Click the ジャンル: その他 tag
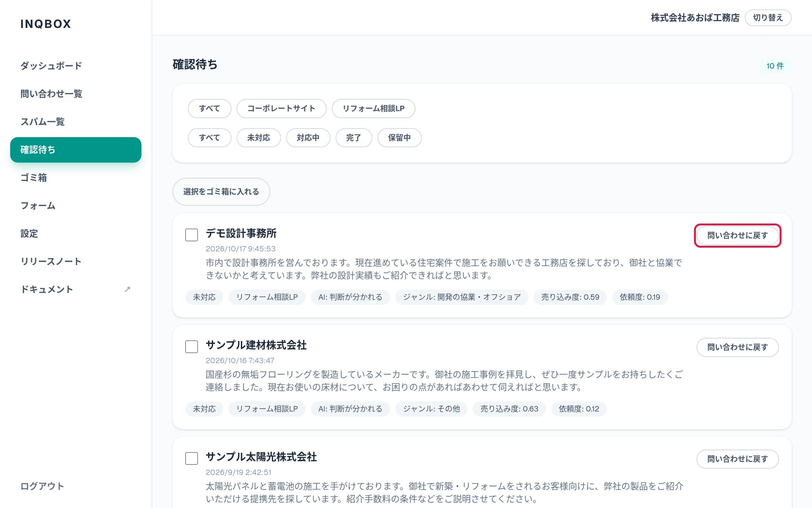Screen dimensions: 812x508 coord(431,409)
